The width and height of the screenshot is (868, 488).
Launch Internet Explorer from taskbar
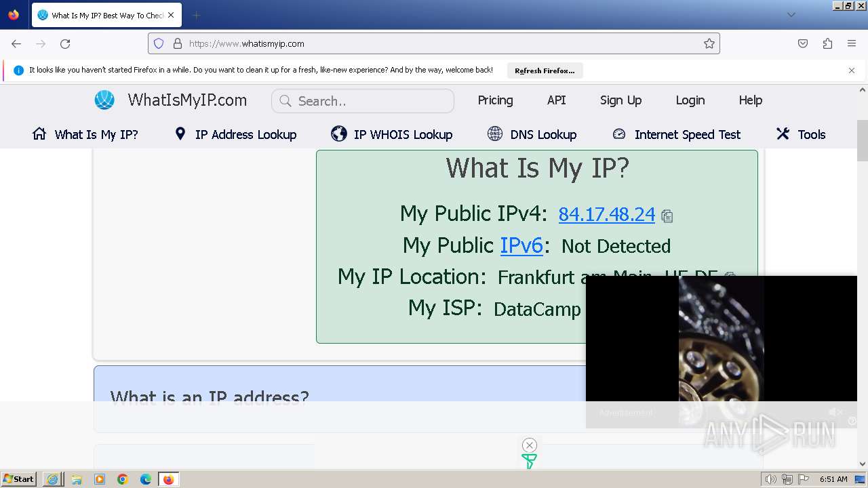(x=53, y=479)
